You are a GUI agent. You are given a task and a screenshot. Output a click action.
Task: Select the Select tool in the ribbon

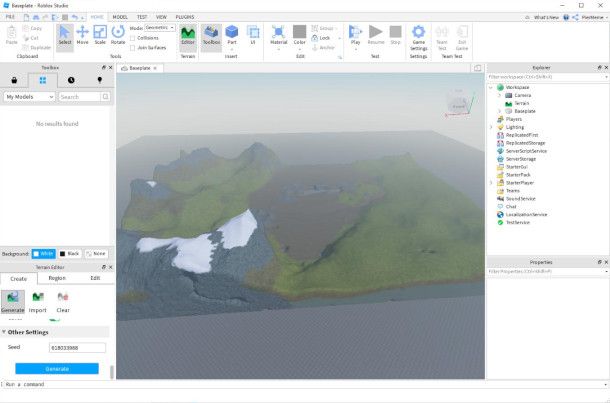65,35
